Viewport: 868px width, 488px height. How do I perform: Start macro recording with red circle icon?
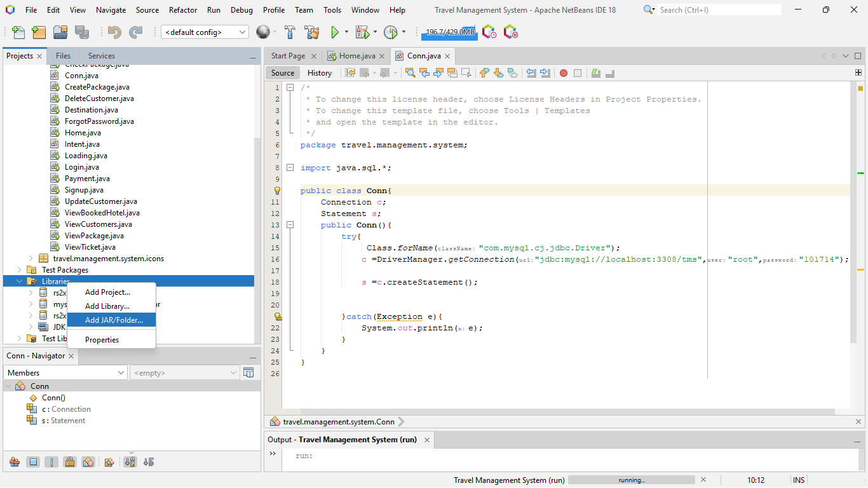point(564,73)
